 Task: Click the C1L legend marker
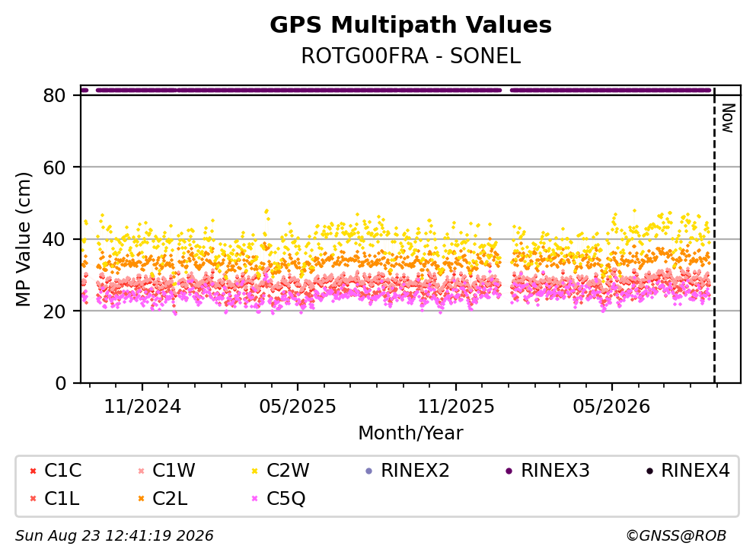pyautogui.click(x=33, y=499)
